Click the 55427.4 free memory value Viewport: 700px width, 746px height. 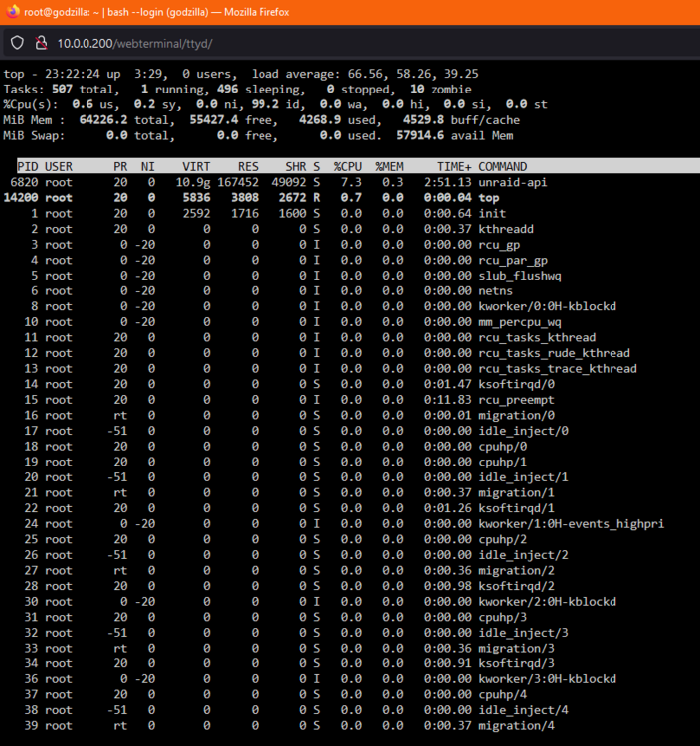point(230,120)
